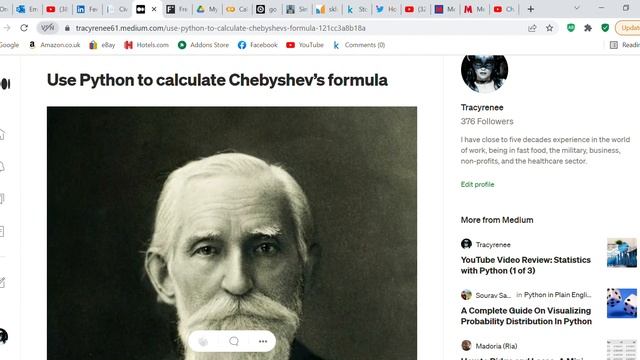Toggle the VPN badge in address bar

(48, 28)
